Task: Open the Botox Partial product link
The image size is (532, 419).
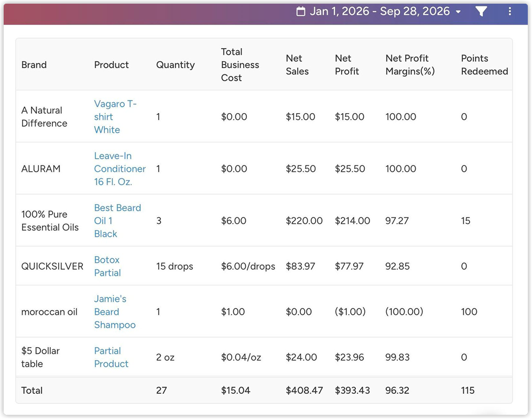Action: [x=107, y=266]
